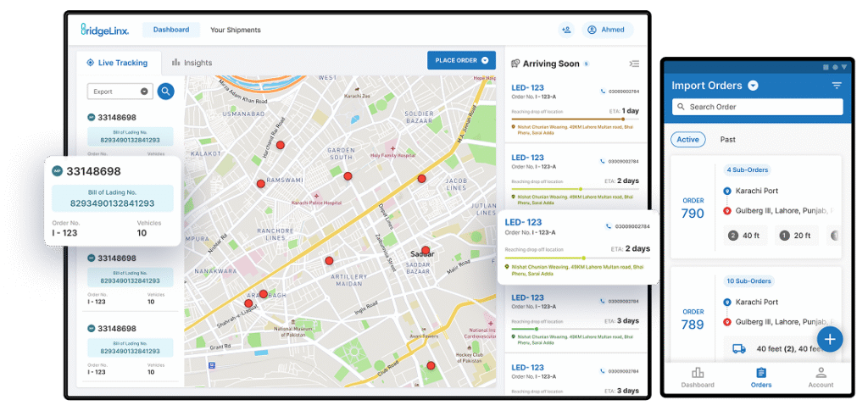Select the Active filter pill
868x411 pixels.
pyautogui.click(x=687, y=139)
